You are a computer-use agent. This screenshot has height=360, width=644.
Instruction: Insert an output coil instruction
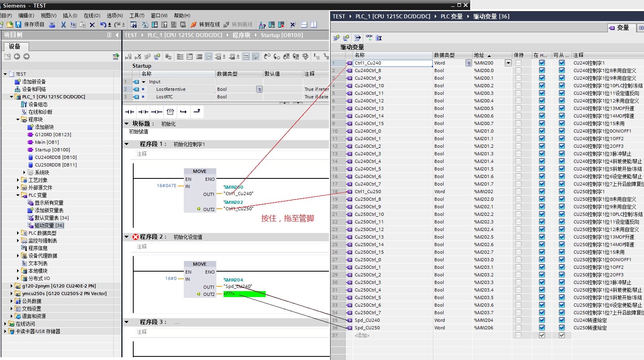click(x=157, y=112)
